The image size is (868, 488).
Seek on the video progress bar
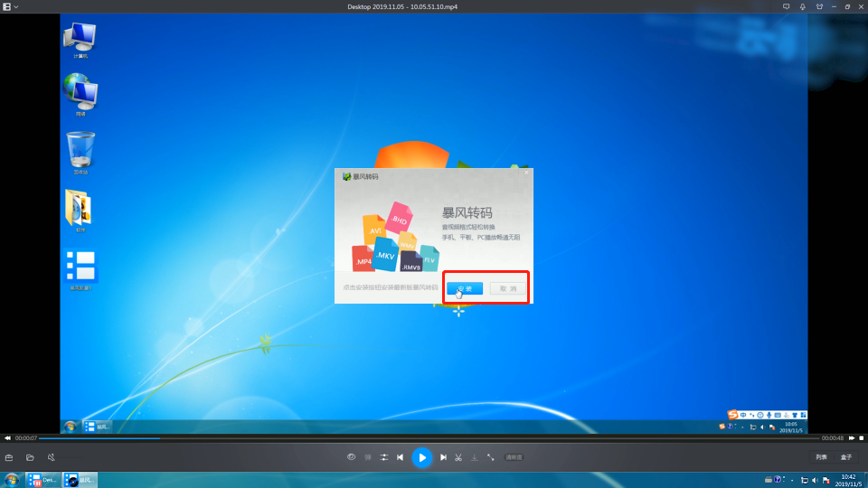429,438
